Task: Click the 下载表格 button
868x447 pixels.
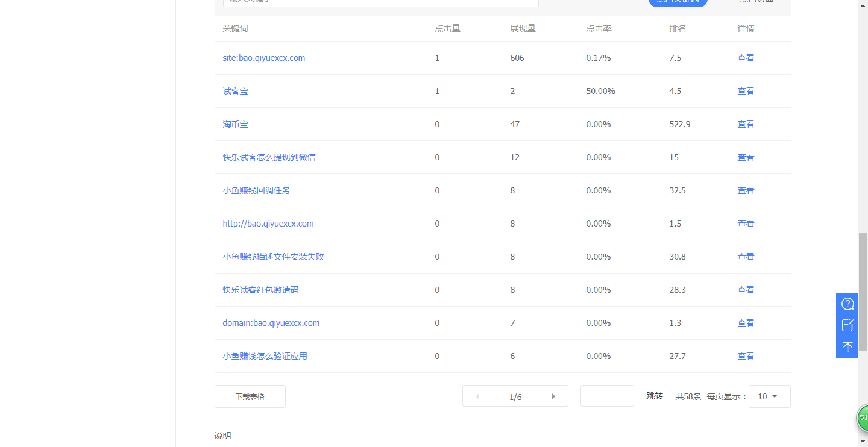Action: tap(250, 396)
